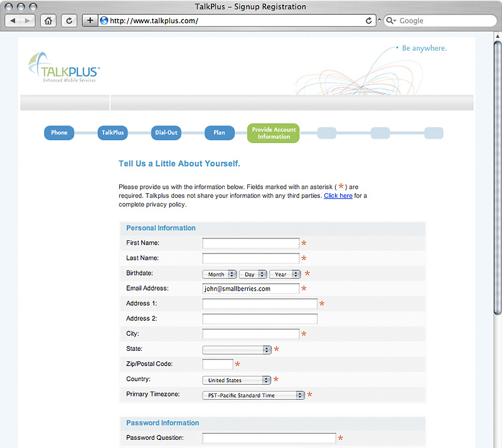Select the Dial-Out step
This screenshot has height=448, width=502.
pyautogui.click(x=166, y=132)
